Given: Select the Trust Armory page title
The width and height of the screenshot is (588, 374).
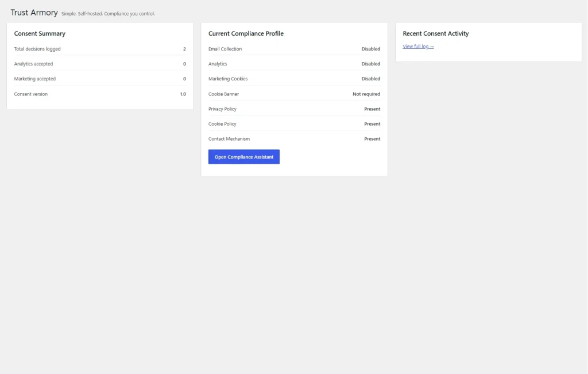Looking at the screenshot, I should pos(34,13).
